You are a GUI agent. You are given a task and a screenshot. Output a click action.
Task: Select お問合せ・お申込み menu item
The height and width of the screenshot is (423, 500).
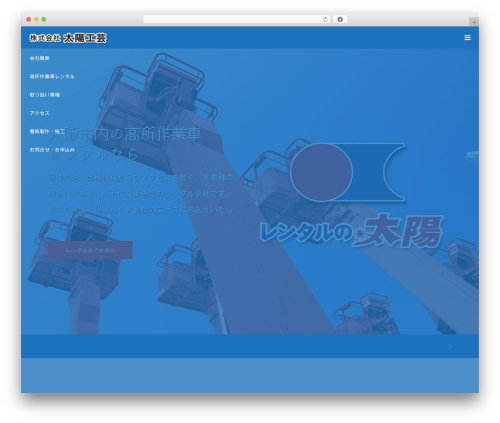pyautogui.click(x=52, y=150)
